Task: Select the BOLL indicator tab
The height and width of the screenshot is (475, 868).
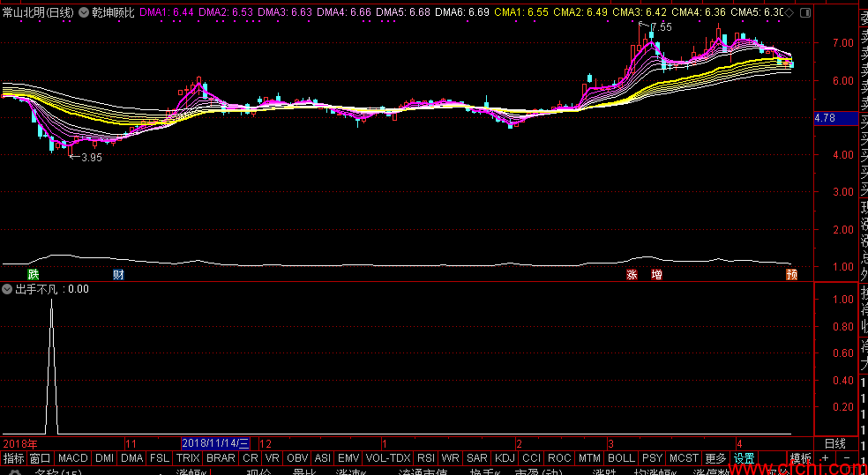Action: pos(621,458)
